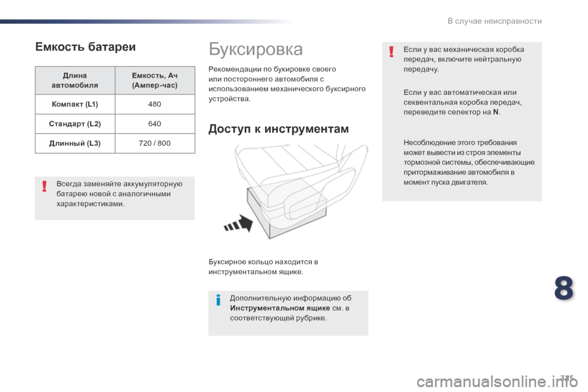Select the heading 'Доступ к инструментам'
Image resolution: width=588 pixels, height=392 pixels.
point(279,129)
